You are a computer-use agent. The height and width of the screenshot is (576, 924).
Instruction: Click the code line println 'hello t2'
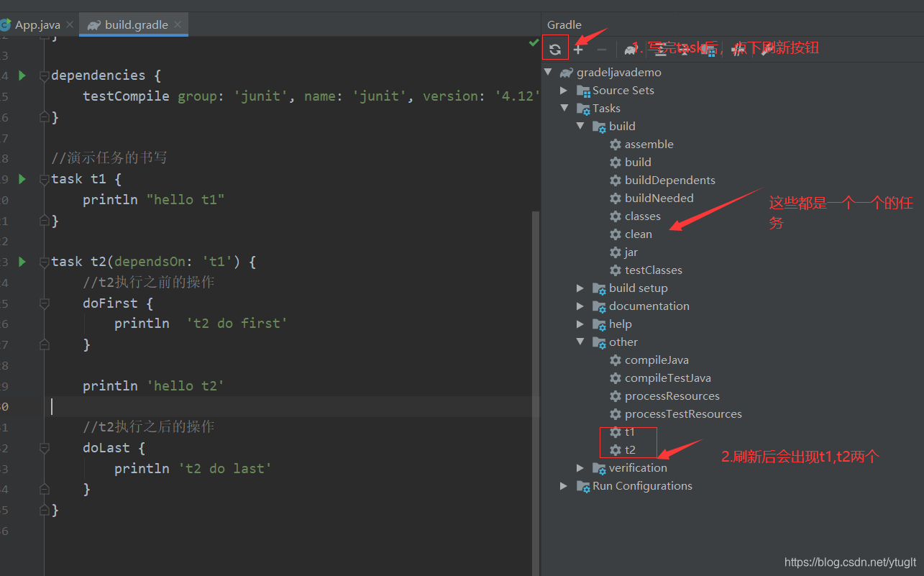click(x=153, y=385)
